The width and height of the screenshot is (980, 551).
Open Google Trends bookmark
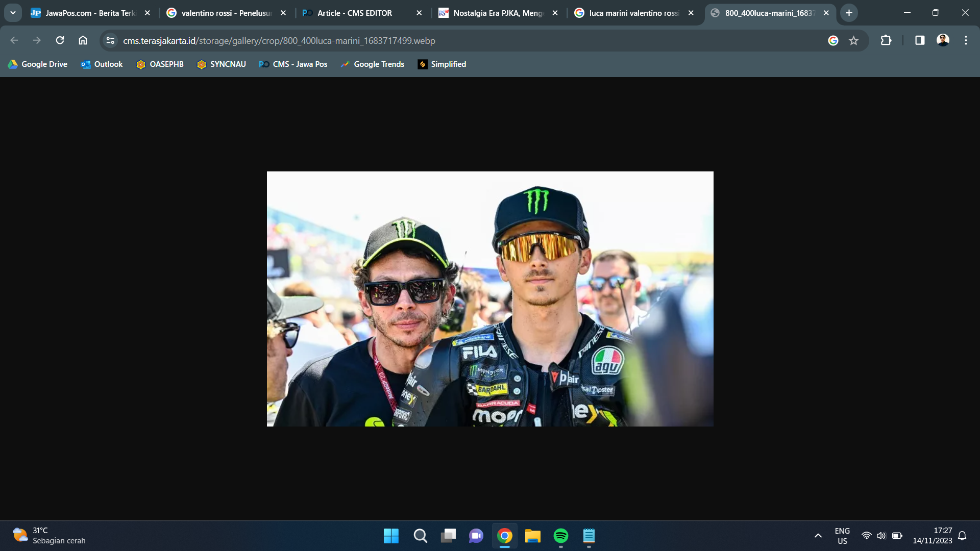point(373,64)
